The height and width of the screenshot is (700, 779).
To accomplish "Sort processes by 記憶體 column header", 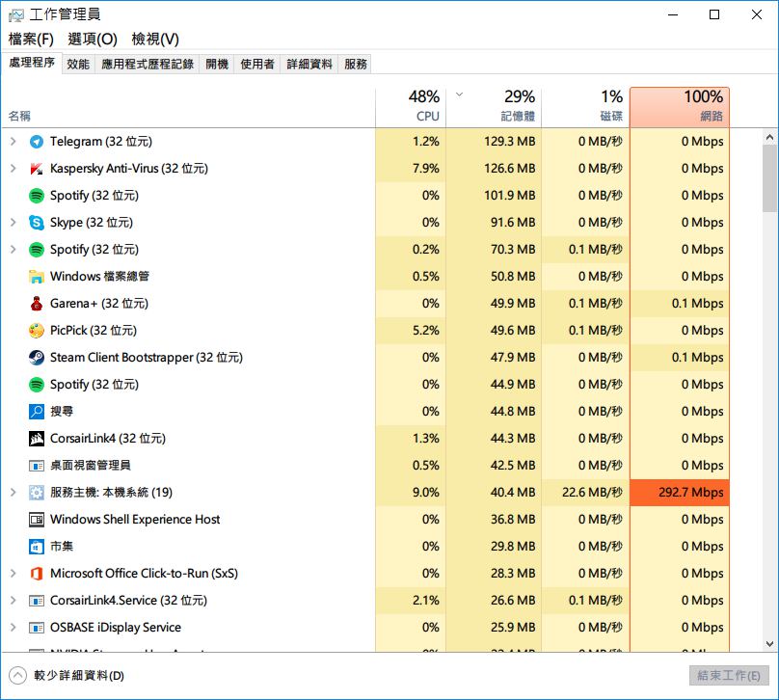I will point(497,107).
